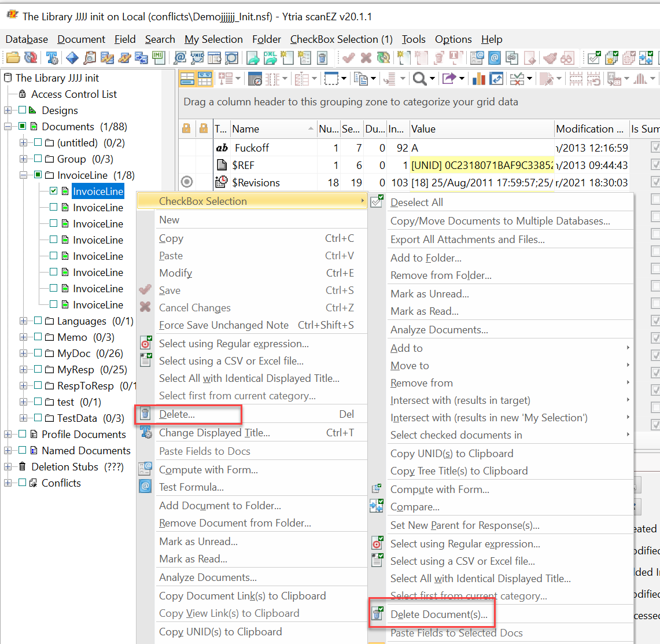Check the Designs tree checkbox
The image size is (660, 644).
[x=23, y=110]
